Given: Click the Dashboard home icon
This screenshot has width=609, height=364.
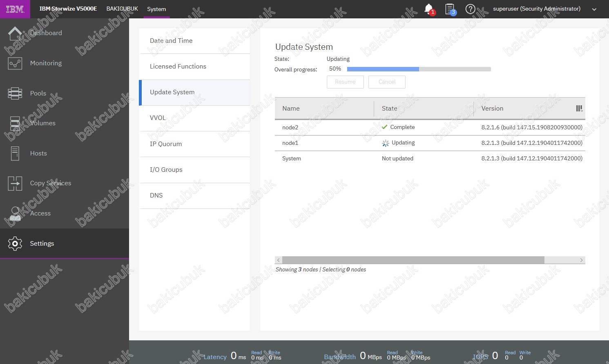Looking at the screenshot, I should 15,33.
